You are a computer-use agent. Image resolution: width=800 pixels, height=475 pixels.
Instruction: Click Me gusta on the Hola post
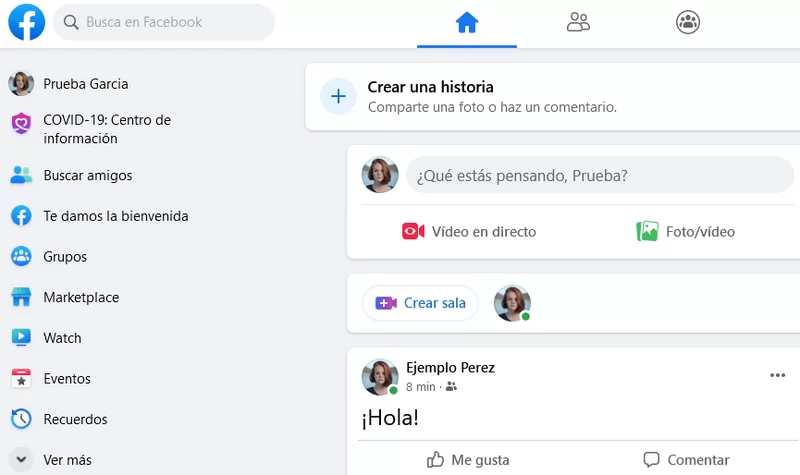pyautogui.click(x=468, y=460)
